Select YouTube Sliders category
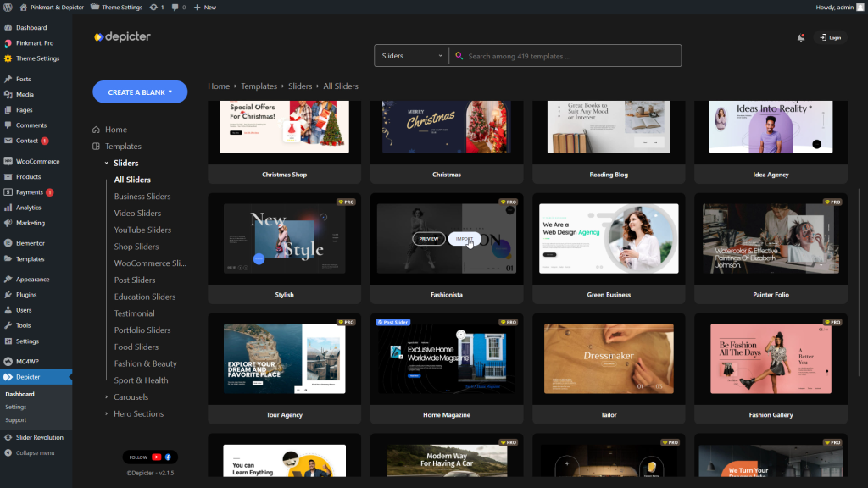 coord(142,230)
